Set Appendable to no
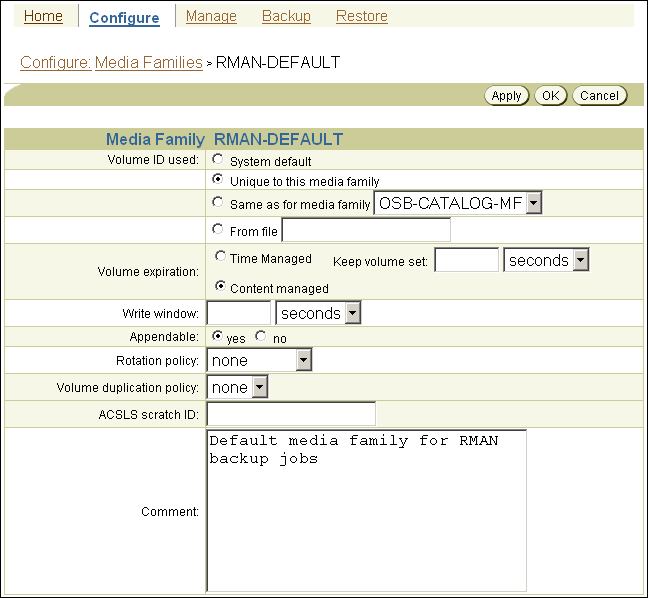 click(x=261, y=336)
